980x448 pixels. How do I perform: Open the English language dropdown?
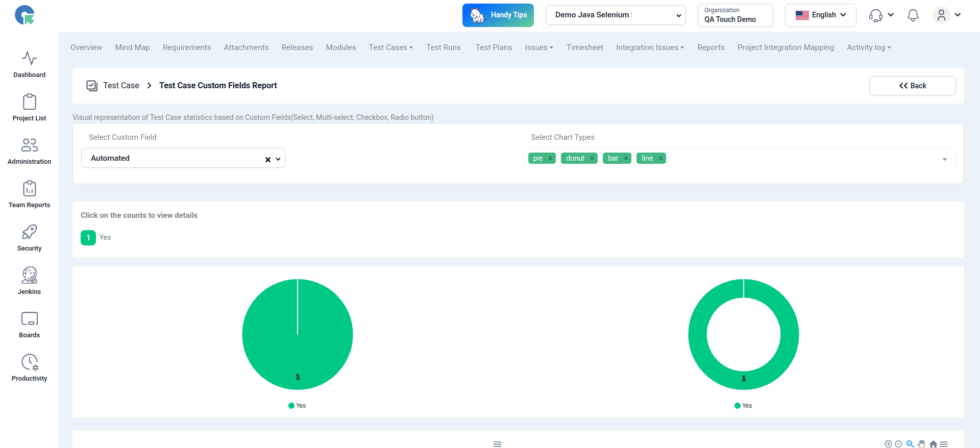(820, 15)
